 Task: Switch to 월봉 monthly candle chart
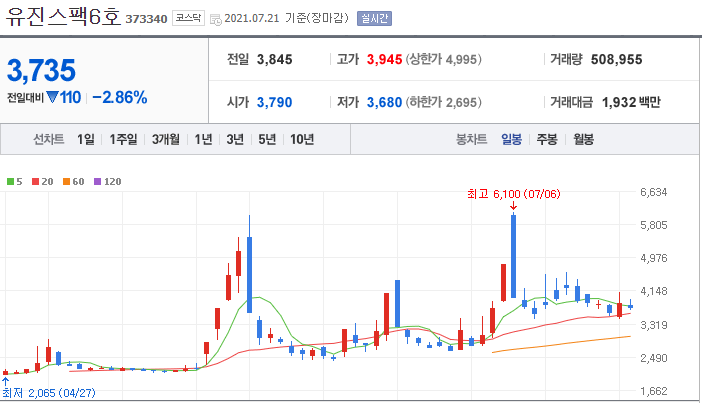tap(583, 139)
